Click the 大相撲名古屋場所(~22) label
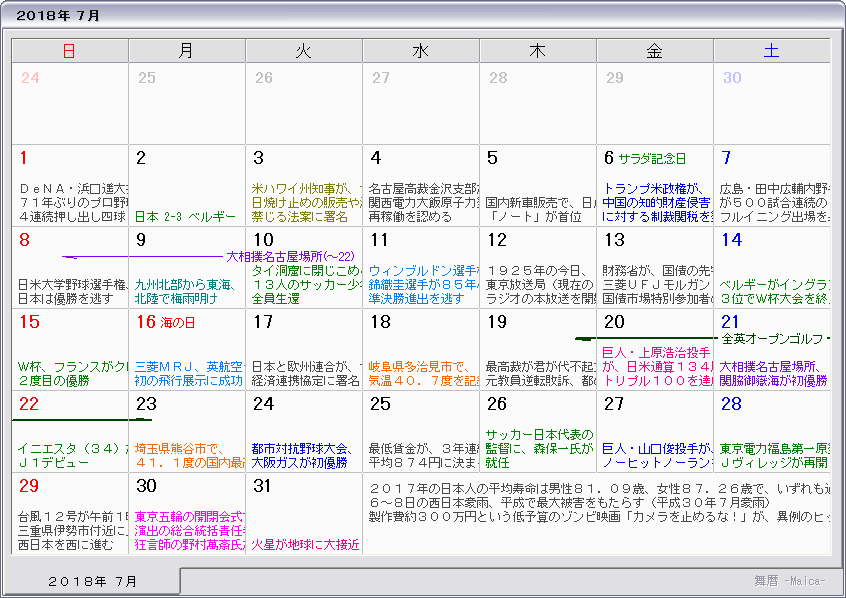The width and height of the screenshot is (846, 598). pyautogui.click(x=290, y=257)
